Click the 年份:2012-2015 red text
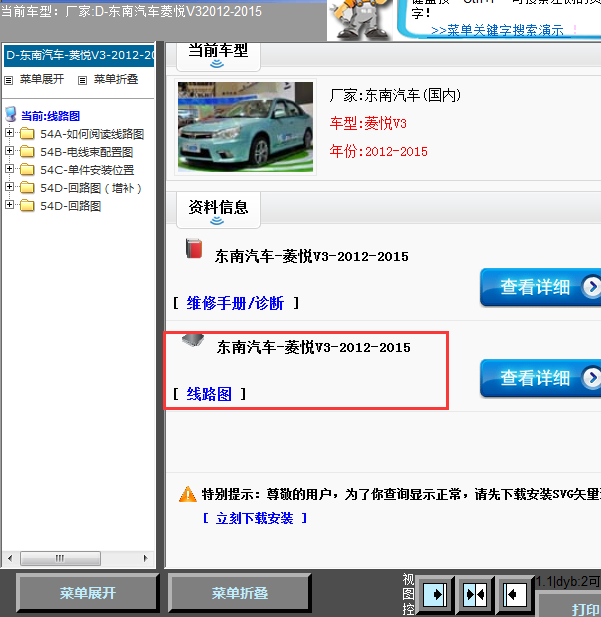 (378, 151)
